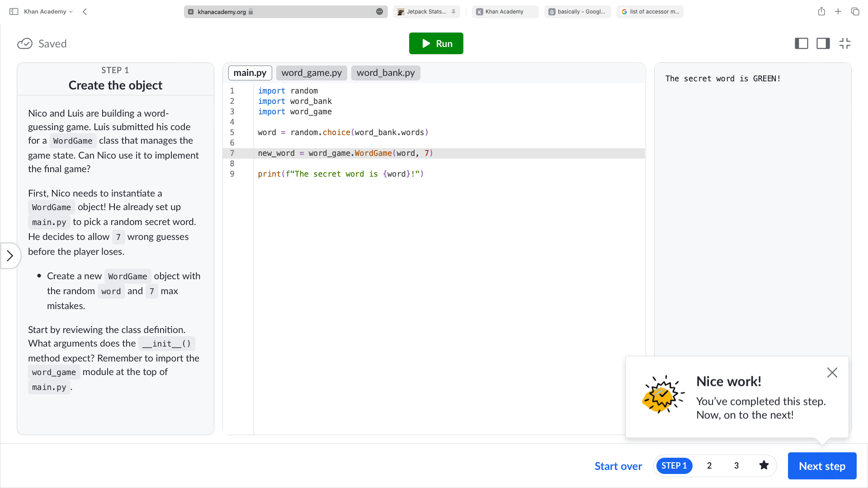Expand the side drawer chevron
The height and width of the screenshot is (488, 868).
point(10,256)
